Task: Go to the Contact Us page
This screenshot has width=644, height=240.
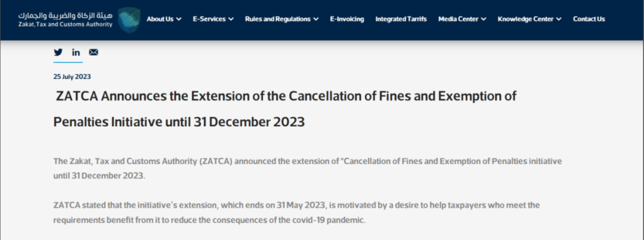Action: click(x=589, y=19)
